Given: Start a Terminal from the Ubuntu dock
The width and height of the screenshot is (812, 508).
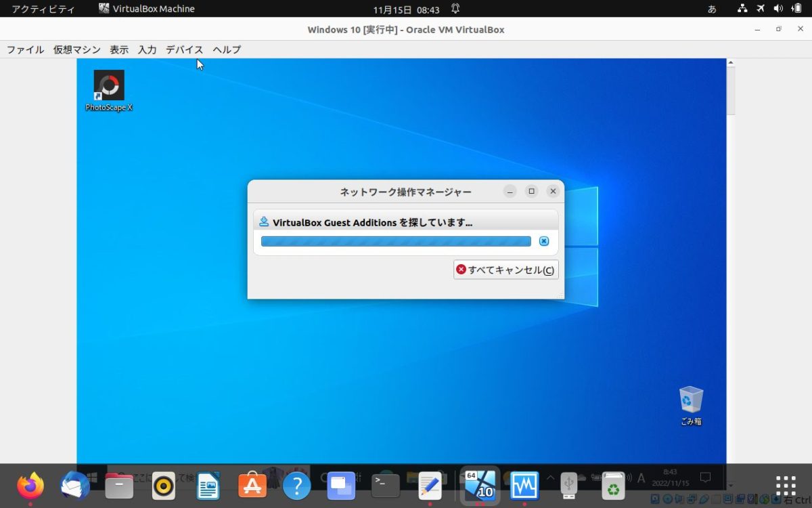Looking at the screenshot, I should click(386, 485).
